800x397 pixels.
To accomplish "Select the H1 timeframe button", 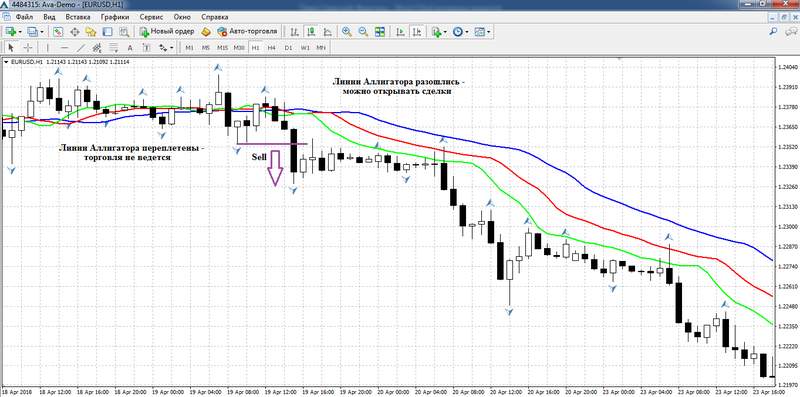I will (255, 47).
